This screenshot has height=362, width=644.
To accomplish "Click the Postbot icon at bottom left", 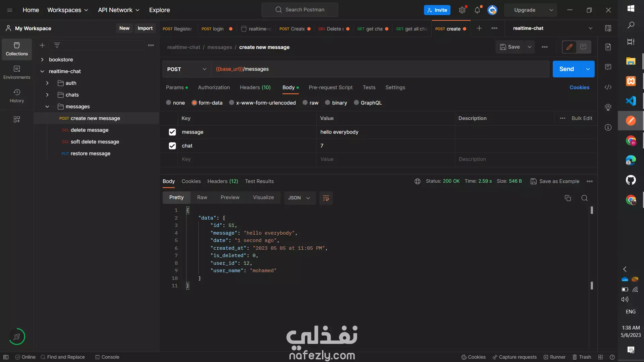I will click(x=17, y=337).
